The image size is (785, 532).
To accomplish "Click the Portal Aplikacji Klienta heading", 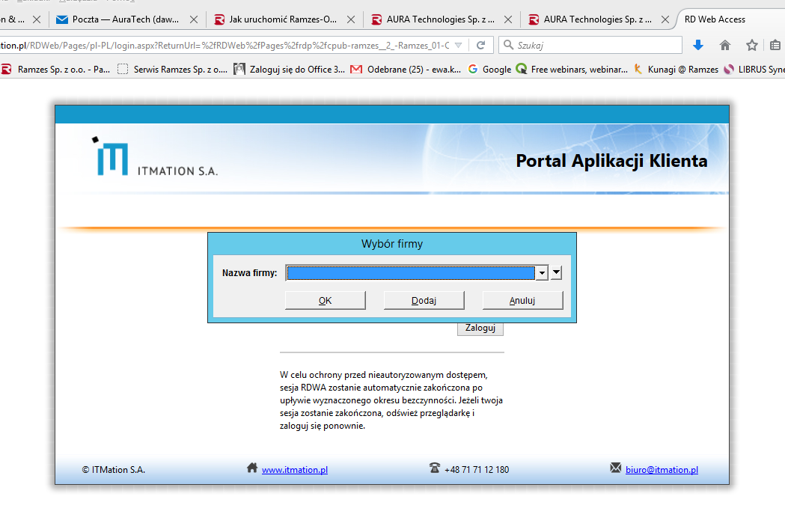I will coord(611,161).
